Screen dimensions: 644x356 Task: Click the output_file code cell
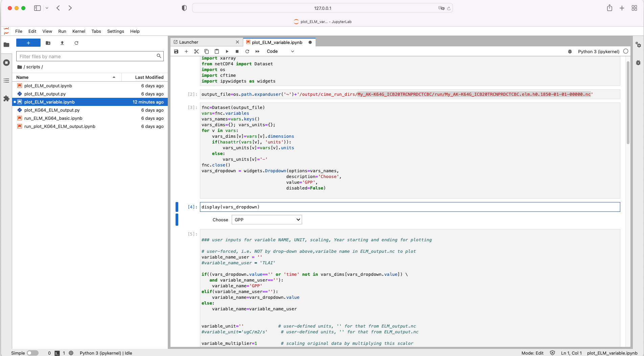[410, 94]
